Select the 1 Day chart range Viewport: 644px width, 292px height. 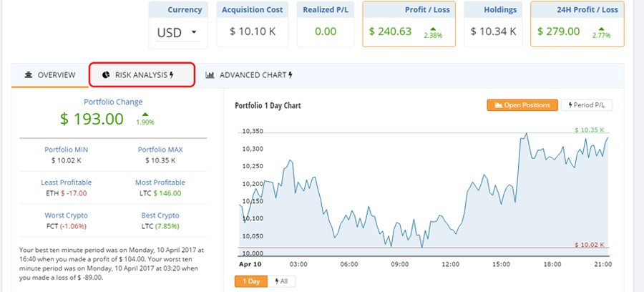pyautogui.click(x=250, y=281)
